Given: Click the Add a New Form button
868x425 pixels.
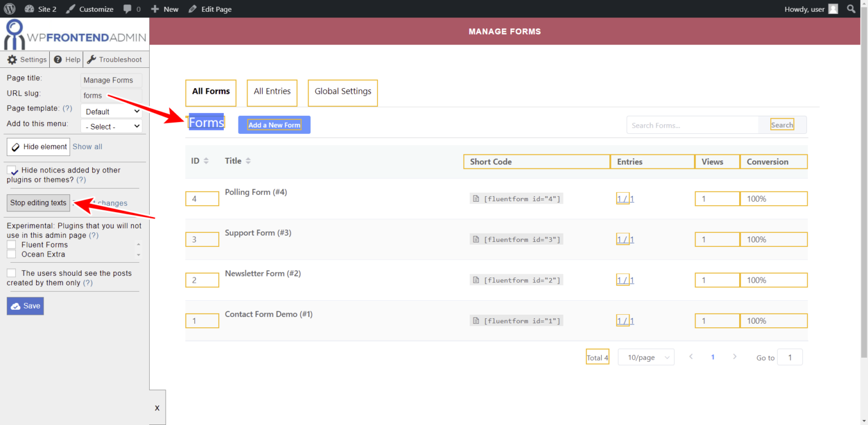Looking at the screenshot, I should click(x=274, y=124).
